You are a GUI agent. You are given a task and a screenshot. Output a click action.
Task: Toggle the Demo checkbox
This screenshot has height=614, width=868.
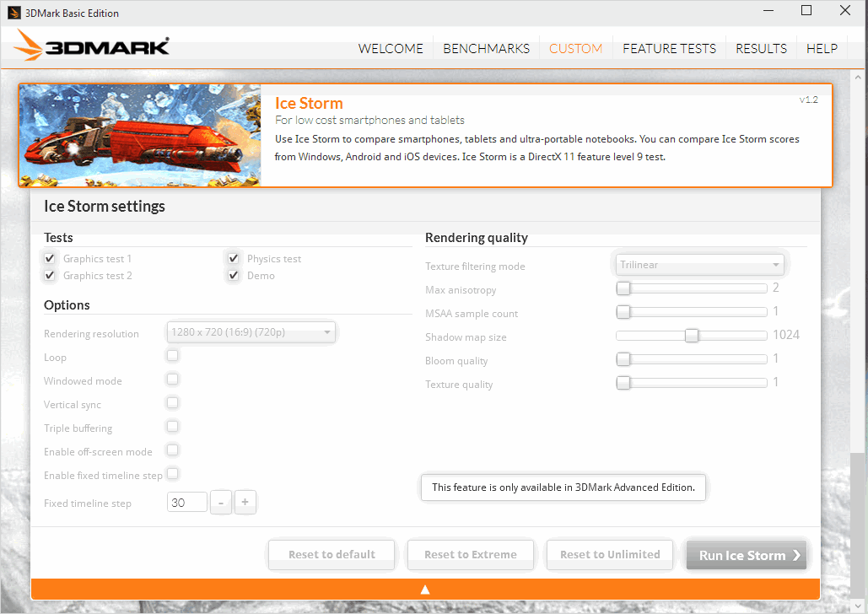tap(234, 275)
